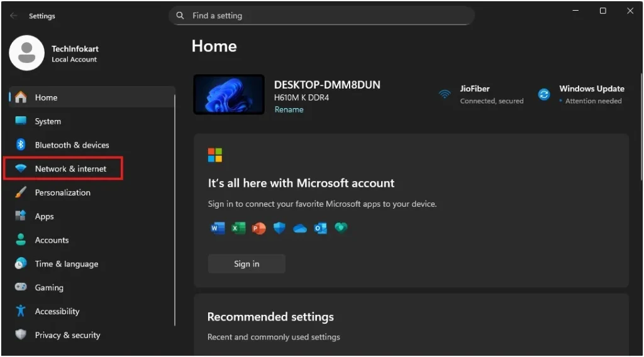The height and width of the screenshot is (357, 644).
Task: Click the Local Account label
Action: click(x=74, y=60)
